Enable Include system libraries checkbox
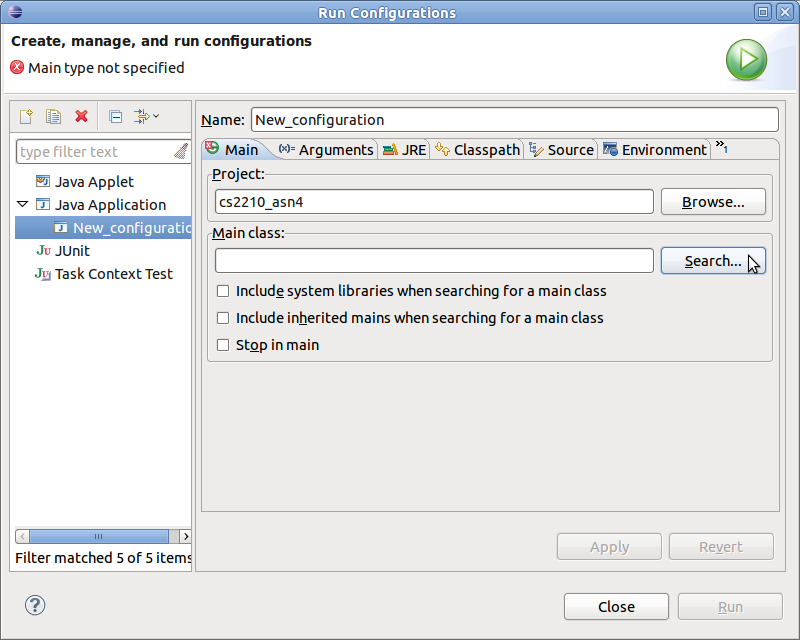This screenshot has width=800, height=640. point(223,291)
